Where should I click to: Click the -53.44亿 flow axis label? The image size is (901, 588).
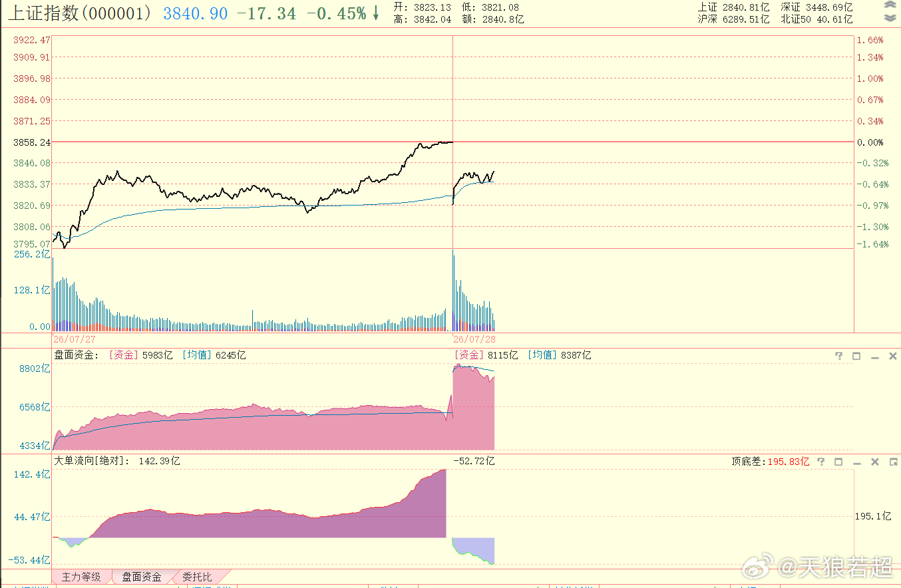click(x=31, y=560)
